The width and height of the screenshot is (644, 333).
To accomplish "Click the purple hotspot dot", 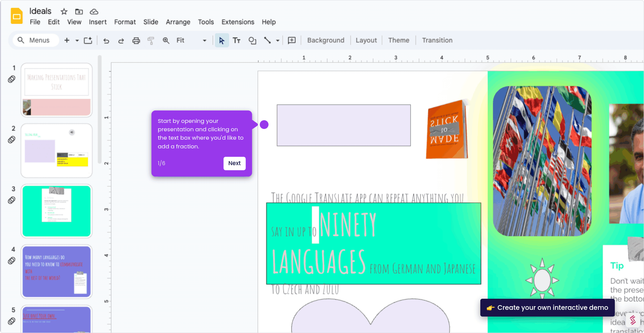I will 264,125.
